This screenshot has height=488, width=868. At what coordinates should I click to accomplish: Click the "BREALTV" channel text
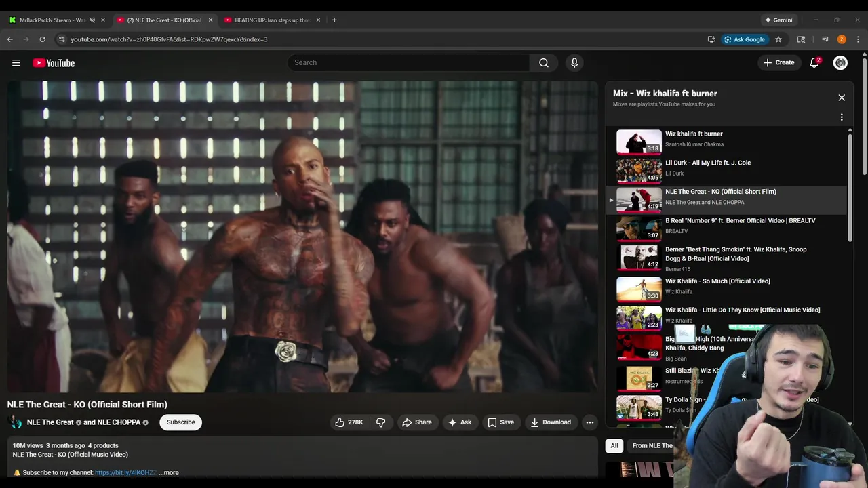[x=677, y=231]
